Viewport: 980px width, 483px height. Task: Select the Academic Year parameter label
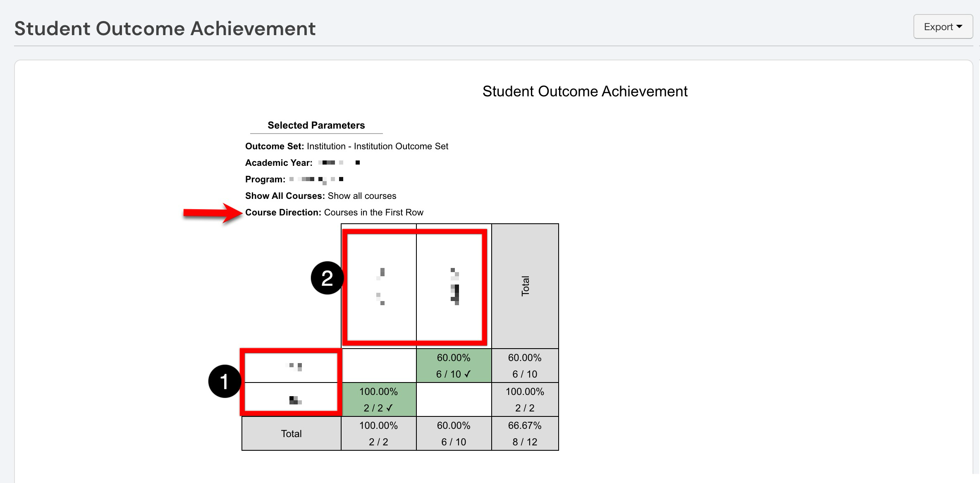279,163
